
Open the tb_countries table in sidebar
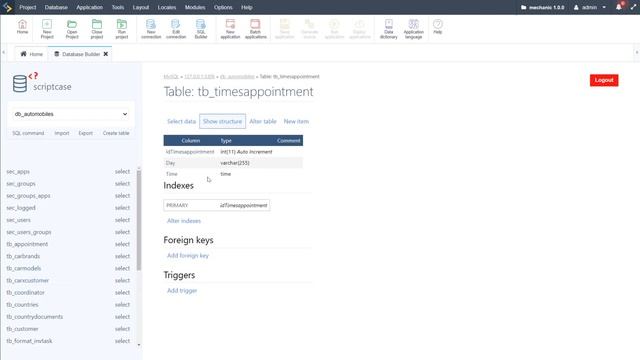click(x=22, y=305)
